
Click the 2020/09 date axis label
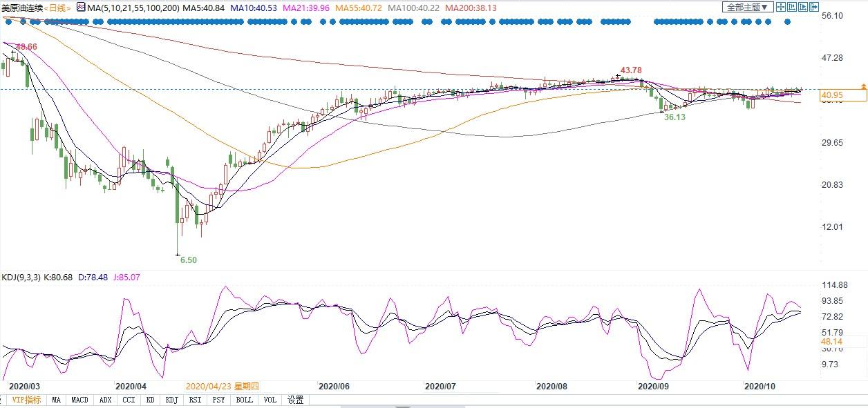[x=654, y=387]
